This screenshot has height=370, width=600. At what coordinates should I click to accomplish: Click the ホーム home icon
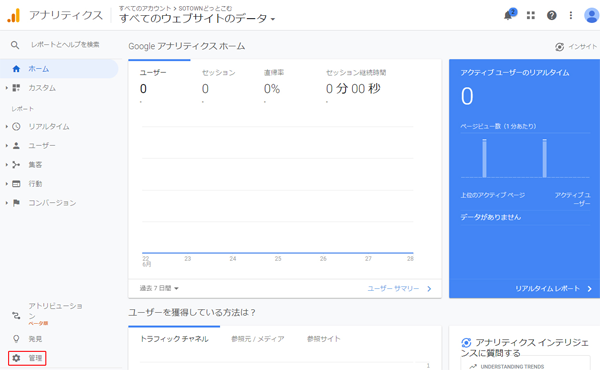point(16,69)
